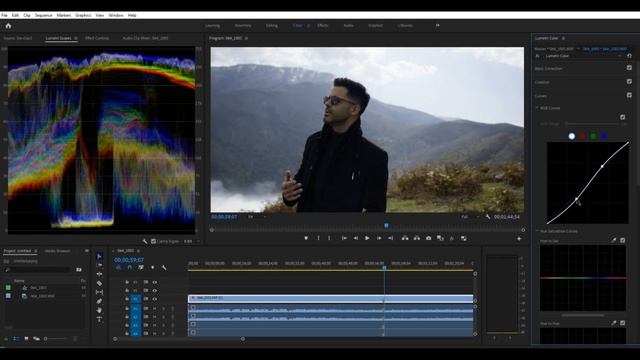Play the Program monitor clip

[367, 238]
